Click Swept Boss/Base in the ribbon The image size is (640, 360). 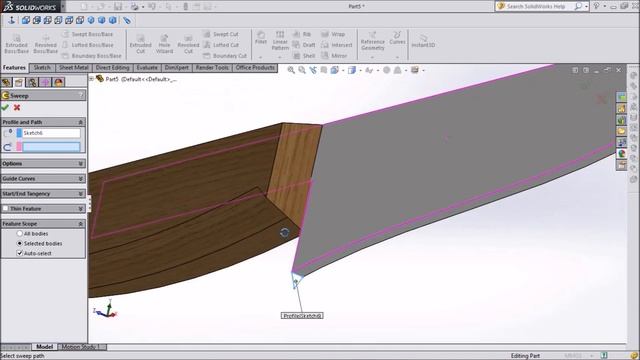click(x=88, y=34)
